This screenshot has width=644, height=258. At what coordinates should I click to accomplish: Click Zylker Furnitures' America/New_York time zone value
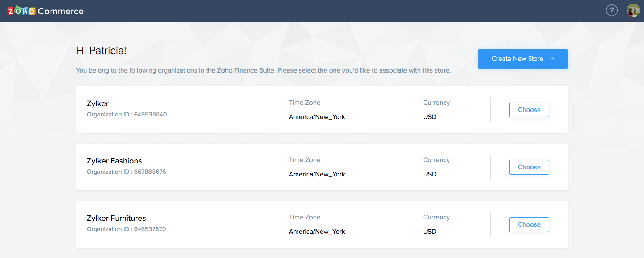317,232
